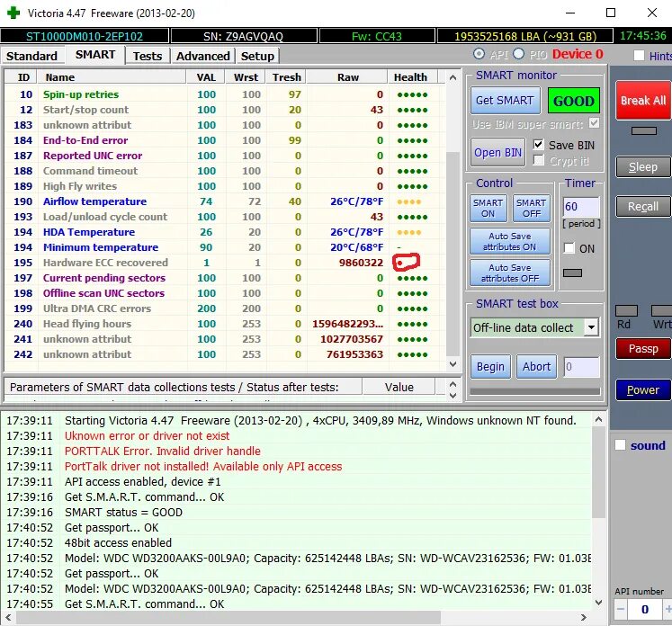The height and width of the screenshot is (626, 672).
Task: Click the green GOOD status indicator
Action: pyautogui.click(x=574, y=101)
